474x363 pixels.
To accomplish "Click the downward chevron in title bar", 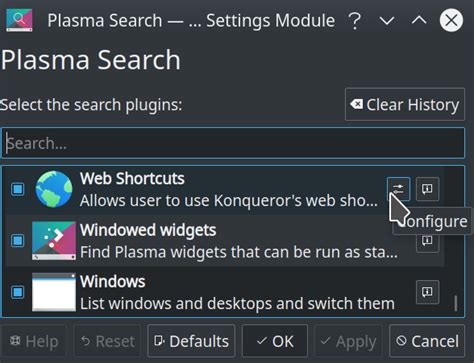I will (387, 21).
